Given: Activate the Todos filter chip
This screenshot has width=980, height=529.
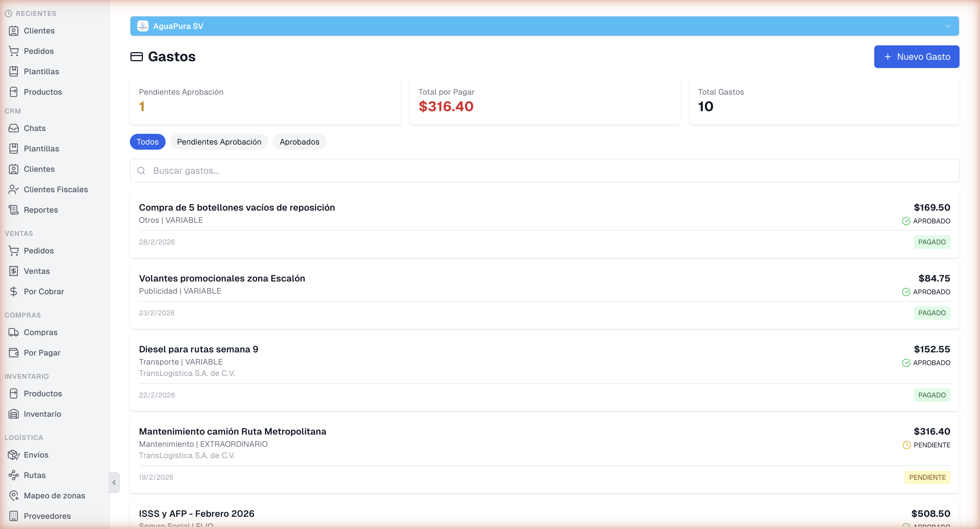Looking at the screenshot, I should point(147,141).
